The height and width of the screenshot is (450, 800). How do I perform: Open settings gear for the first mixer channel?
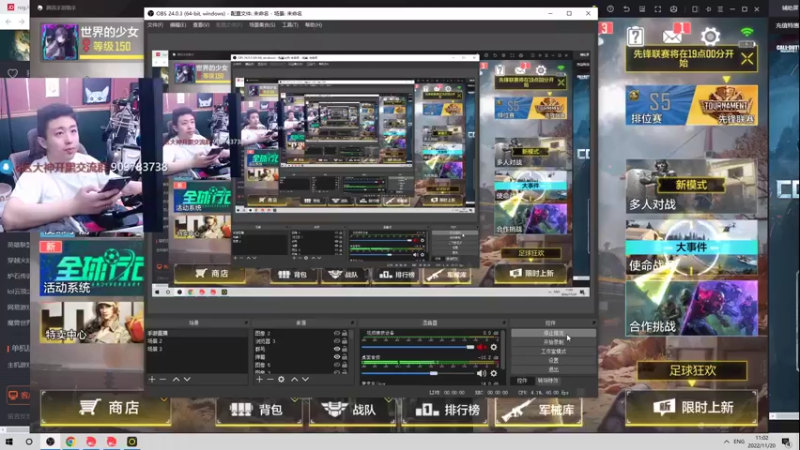pos(493,347)
